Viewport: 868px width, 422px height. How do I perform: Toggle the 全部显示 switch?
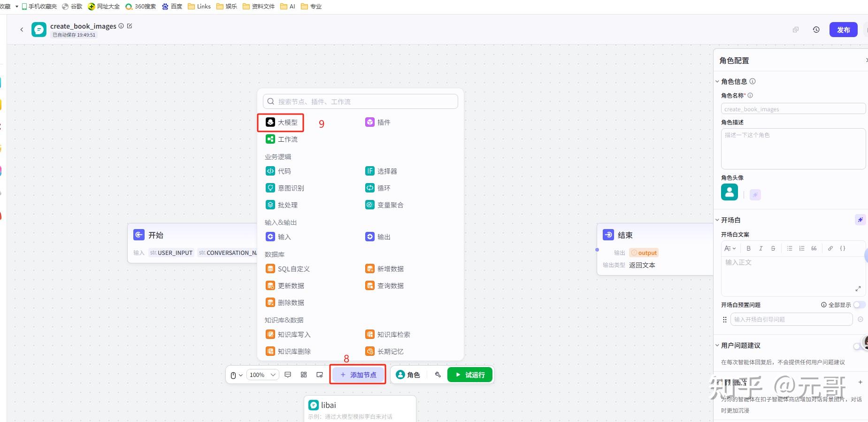click(859, 305)
